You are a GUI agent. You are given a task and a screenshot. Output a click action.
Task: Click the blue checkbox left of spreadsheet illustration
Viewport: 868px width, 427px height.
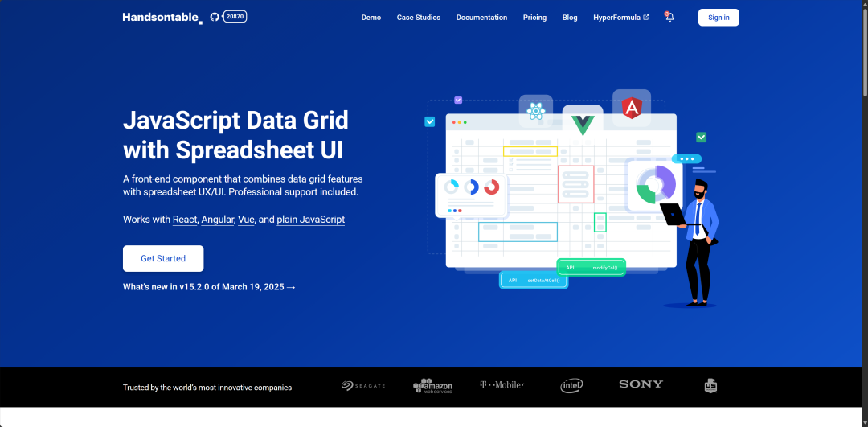(429, 121)
